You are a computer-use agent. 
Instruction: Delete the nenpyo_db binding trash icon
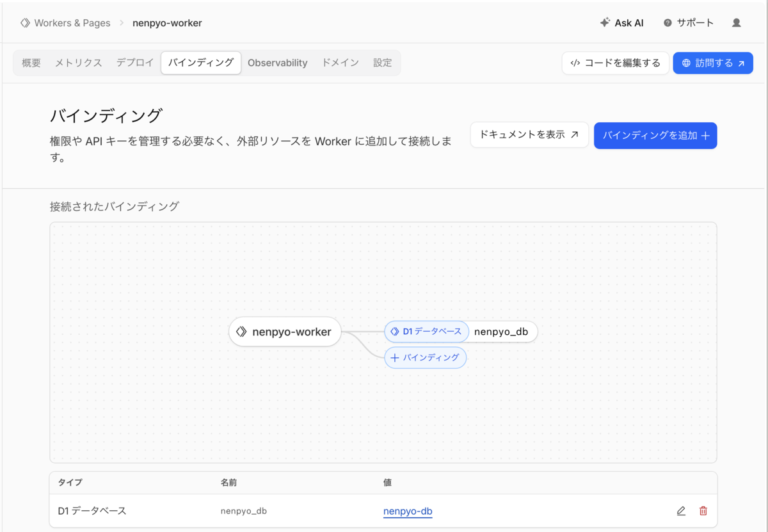tap(703, 511)
